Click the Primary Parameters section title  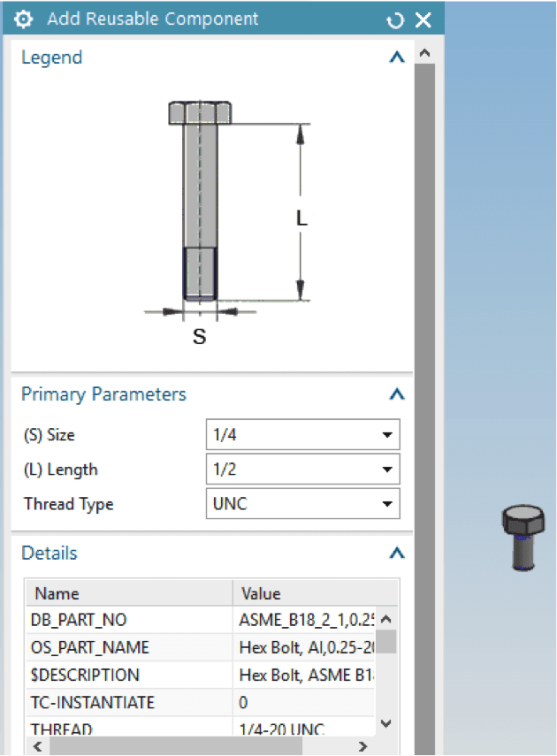point(103,394)
